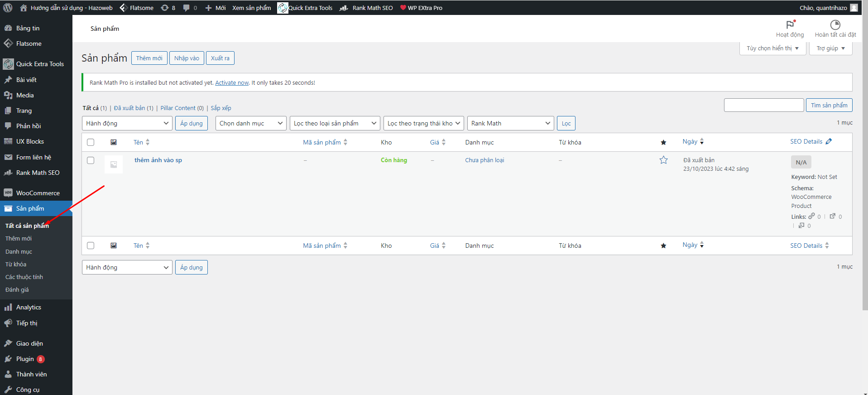
Task: Check the select-all checkbox in table footer
Action: pyautogui.click(x=91, y=246)
